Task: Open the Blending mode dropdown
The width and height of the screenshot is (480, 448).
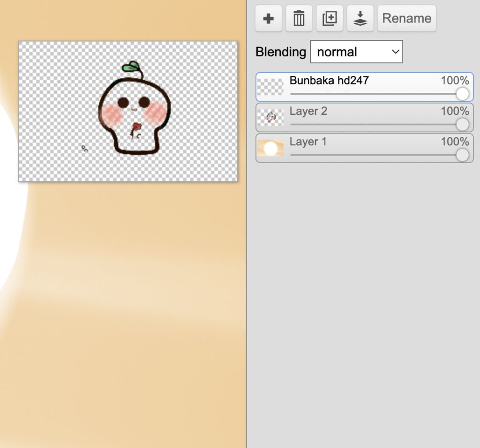Action: click(357, 52)
